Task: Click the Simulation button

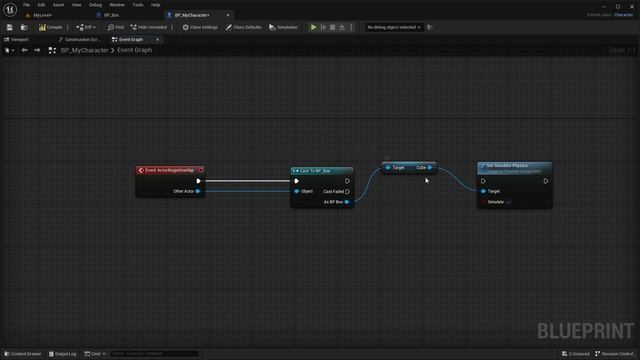Action: (283, 27)
